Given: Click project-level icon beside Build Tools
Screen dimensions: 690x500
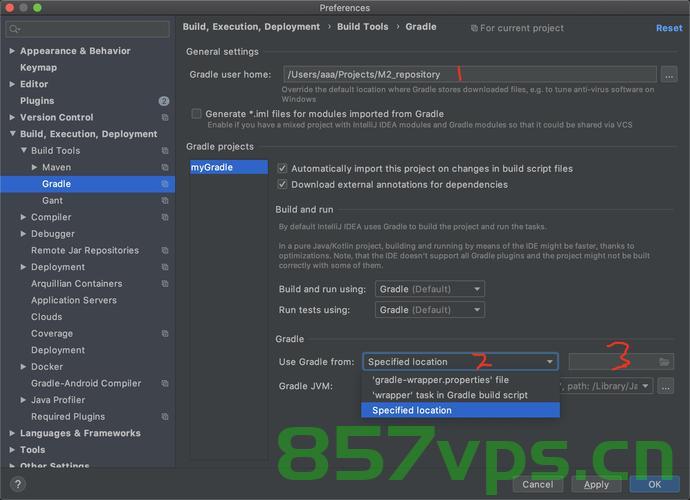Looking at the screenshot, I should click(165, 151).
